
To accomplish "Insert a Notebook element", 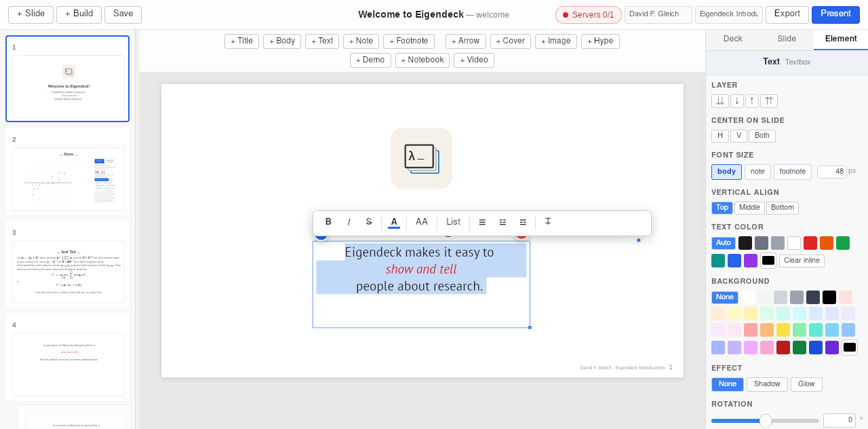I will 422,60.
